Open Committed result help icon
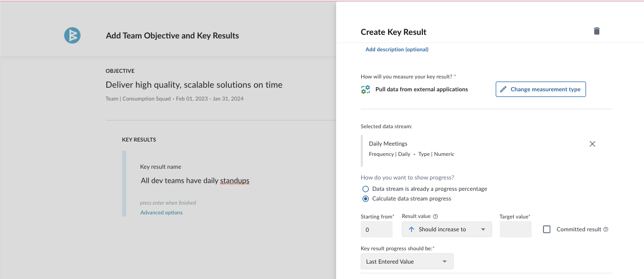The image size is (644, 279). pos(606,229)
